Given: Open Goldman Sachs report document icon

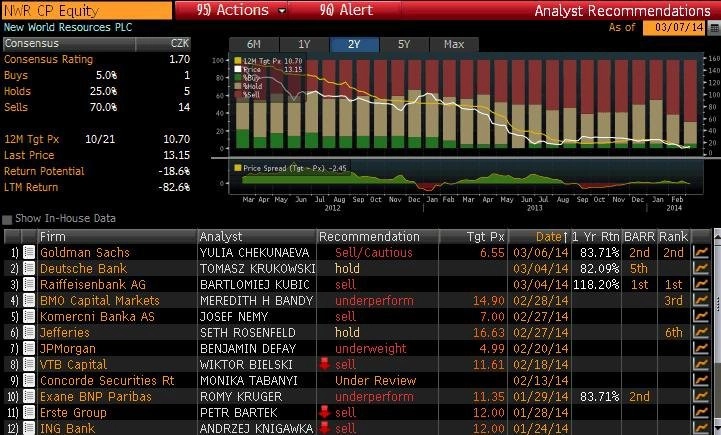Looking at the screenshot, I should coord(29,252).
